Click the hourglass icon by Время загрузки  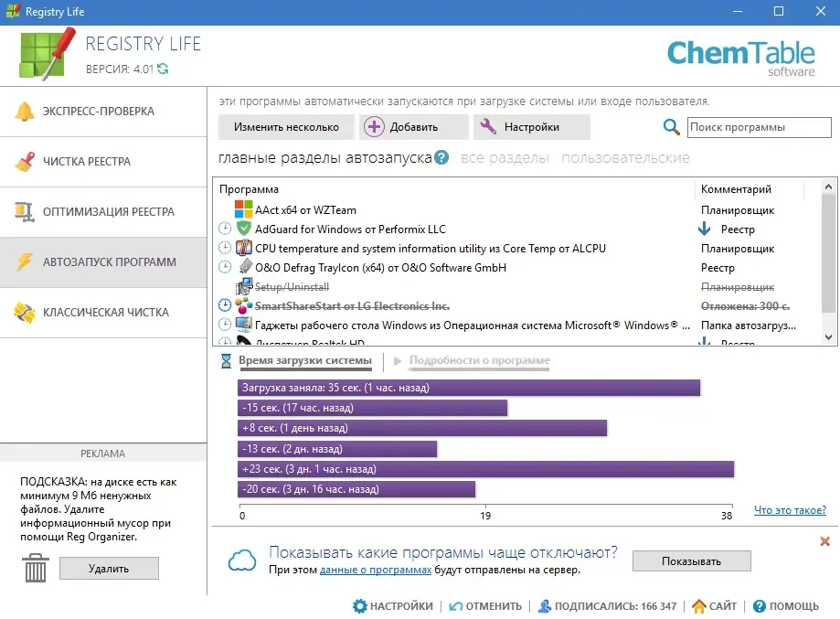pyautogui.click(x=226, y=360)
